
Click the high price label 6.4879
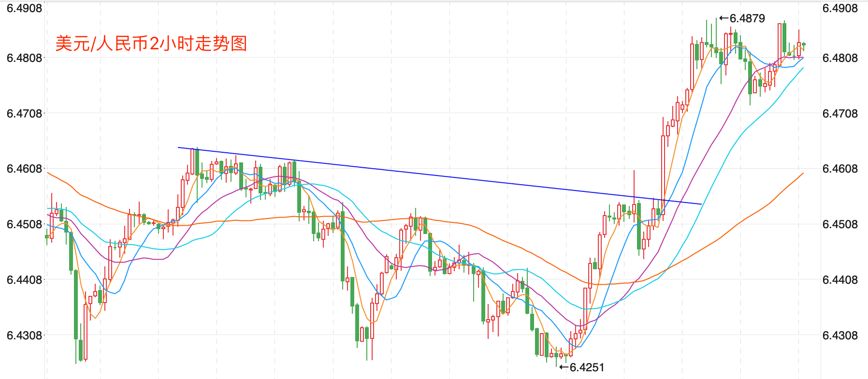click(747, 18)
